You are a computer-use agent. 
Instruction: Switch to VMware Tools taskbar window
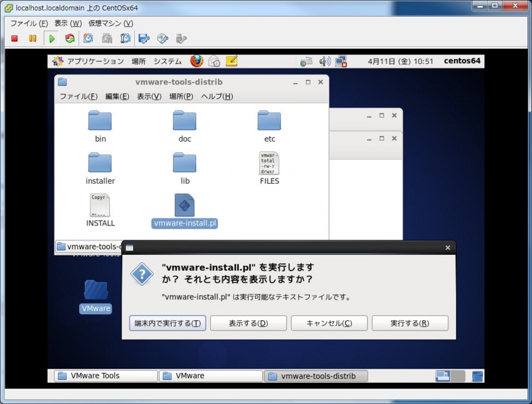[x=106, y=376]
